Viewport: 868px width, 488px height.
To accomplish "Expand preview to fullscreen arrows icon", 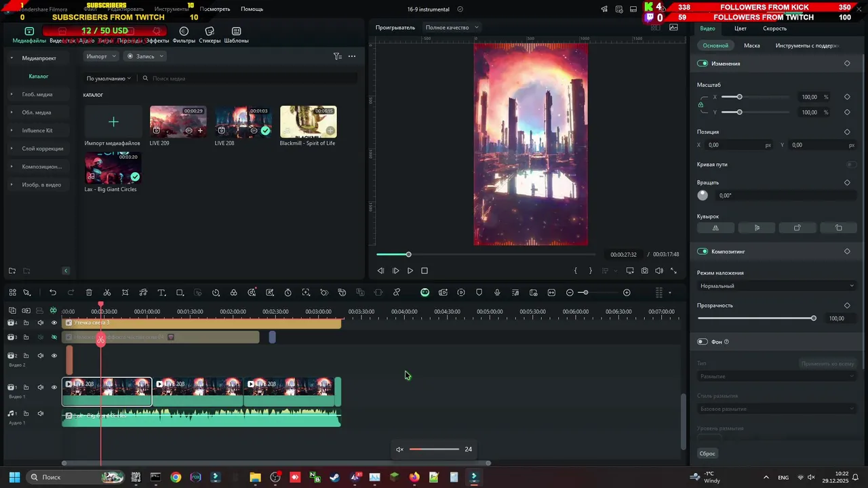I will pyautogui.click(x=673, y=270).
